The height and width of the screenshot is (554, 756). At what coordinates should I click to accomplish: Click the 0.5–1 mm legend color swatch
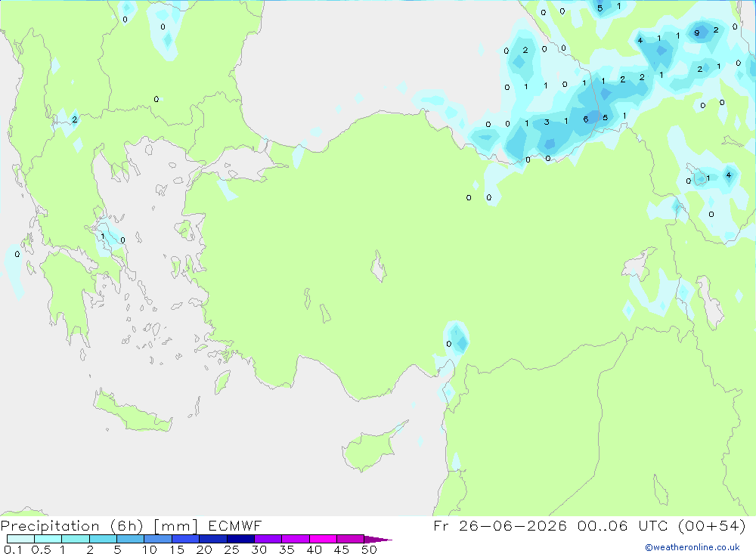pos(48,539)
